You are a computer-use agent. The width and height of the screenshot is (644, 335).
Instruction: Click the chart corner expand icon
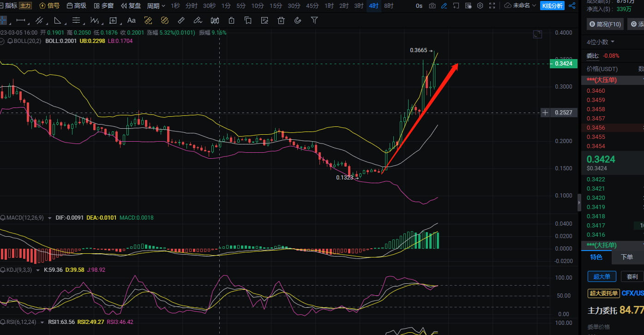[537, 34]
